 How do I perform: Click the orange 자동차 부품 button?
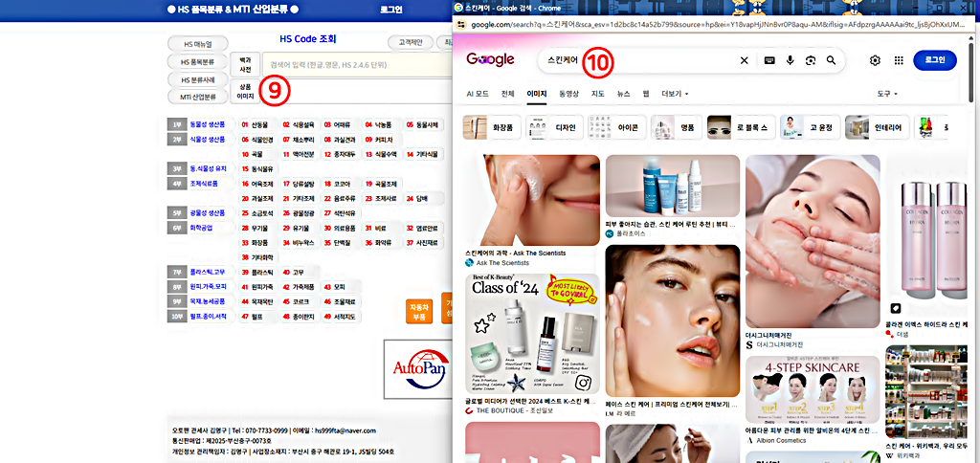(419, 311)
